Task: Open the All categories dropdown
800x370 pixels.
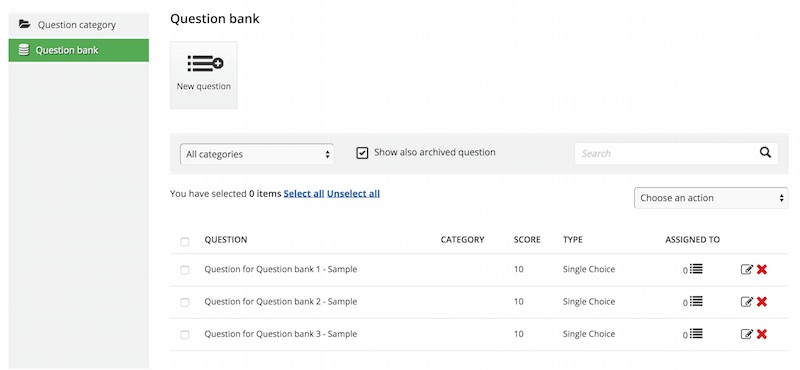Action: pyautogui.click(x=257, y=154)
